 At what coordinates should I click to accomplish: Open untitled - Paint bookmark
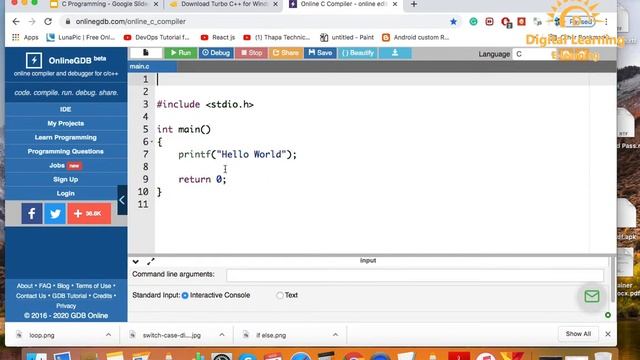pos(347,37)
